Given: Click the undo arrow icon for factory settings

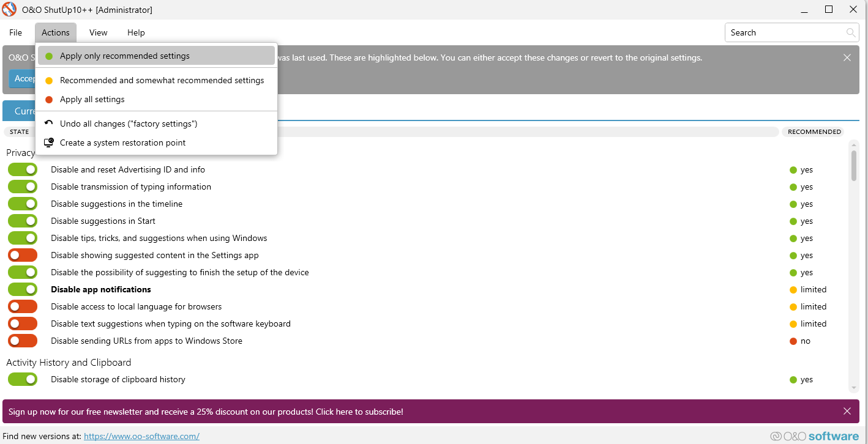Looking at the screenshot, I should click(49, 124).
